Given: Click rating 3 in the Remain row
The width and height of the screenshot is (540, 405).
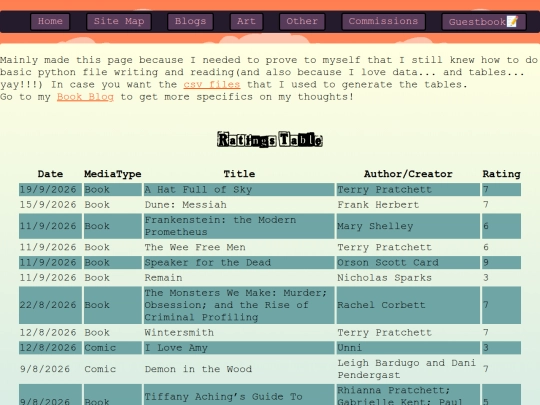Looking at the screenshot, I should point(501,278).
